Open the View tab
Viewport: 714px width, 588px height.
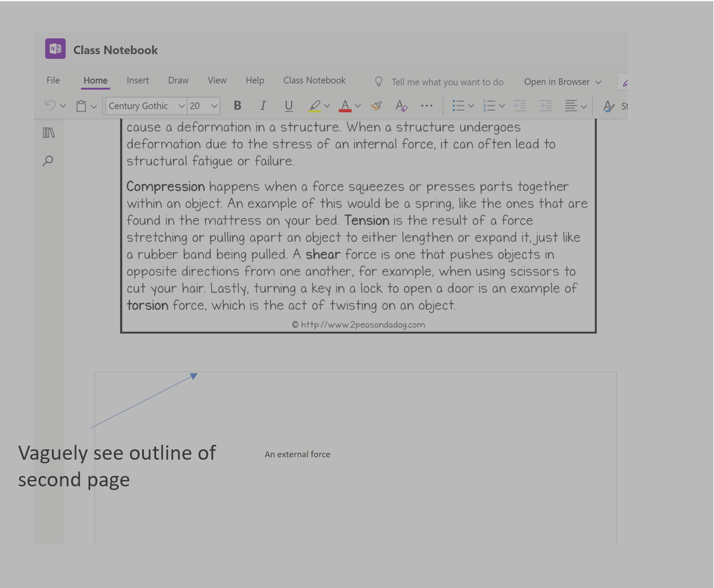[217, 80]
